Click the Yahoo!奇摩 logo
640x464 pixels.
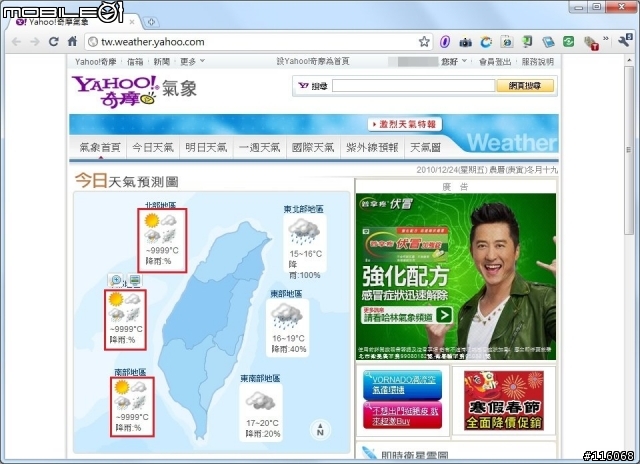(x=115, y=91)
